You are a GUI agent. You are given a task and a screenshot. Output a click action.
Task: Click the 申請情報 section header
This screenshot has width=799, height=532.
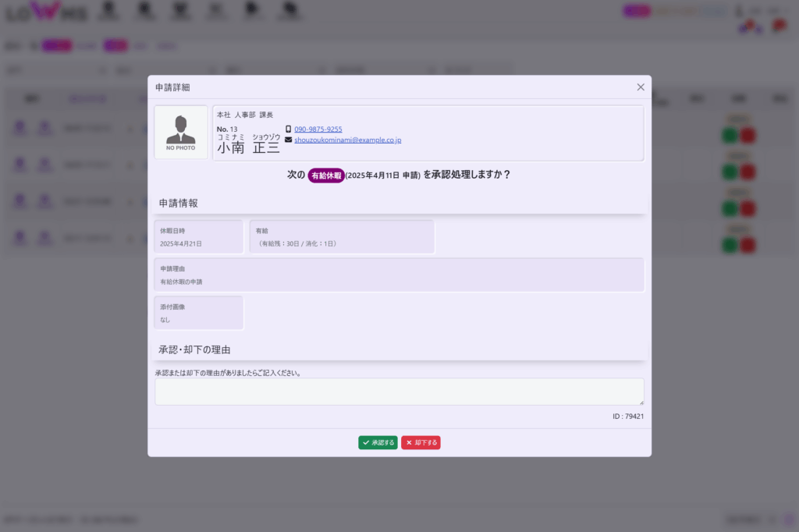tap(179, 203)
